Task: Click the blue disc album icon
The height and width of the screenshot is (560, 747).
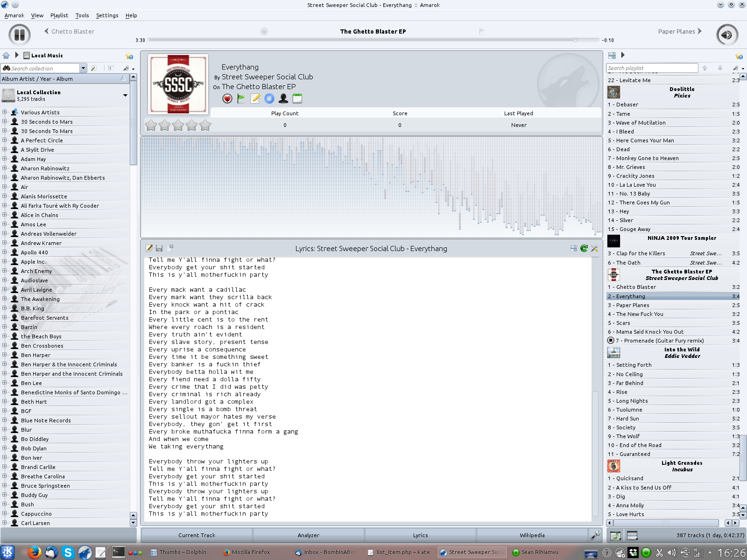Action: point(269,98)
